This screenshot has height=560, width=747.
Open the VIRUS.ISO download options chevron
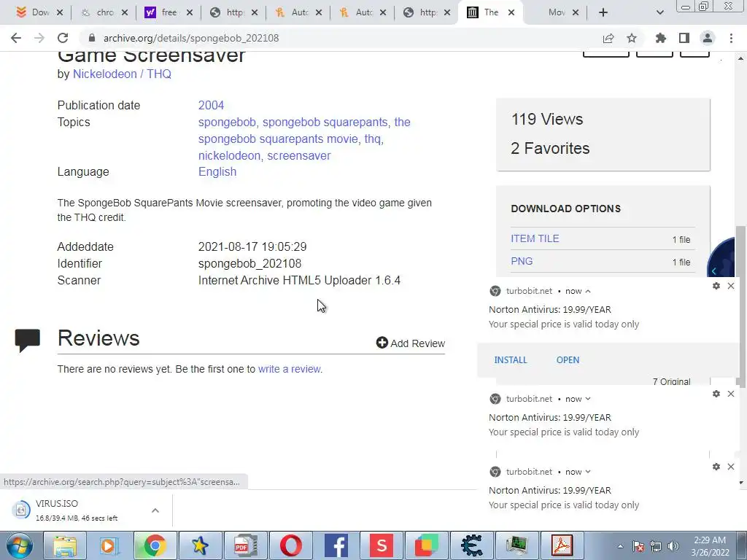tap(155, 510)
